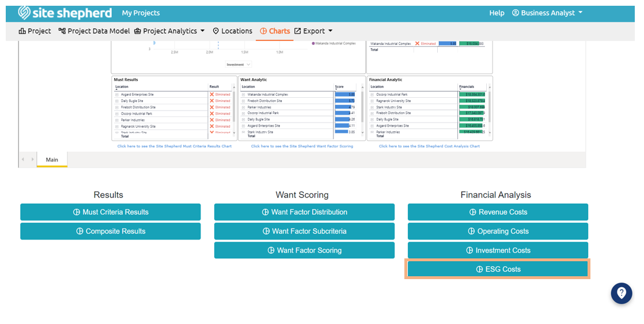
Task: Click the Want Analytic table scroll-up arrow
Action: pyautogui.click(x=363, y=87)
